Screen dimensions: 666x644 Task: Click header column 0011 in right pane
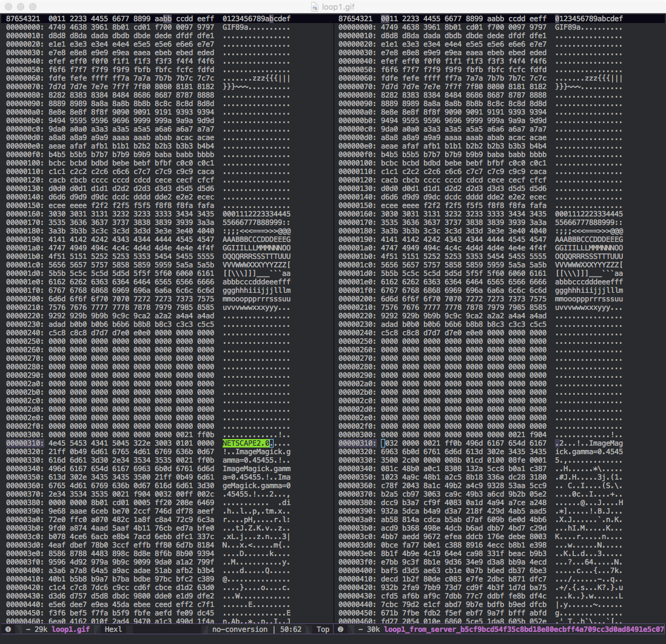point(389,19)
